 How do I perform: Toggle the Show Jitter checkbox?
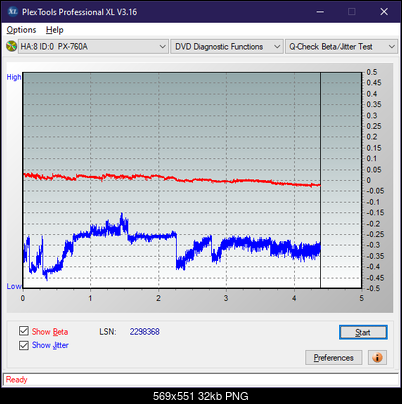coord(24,345)
